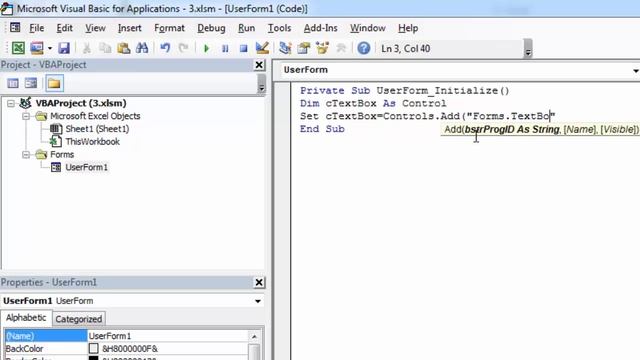The image size is (640, 360).
Task: Select the Microsoft Excel Objects folder label
Action: point(95,116)
